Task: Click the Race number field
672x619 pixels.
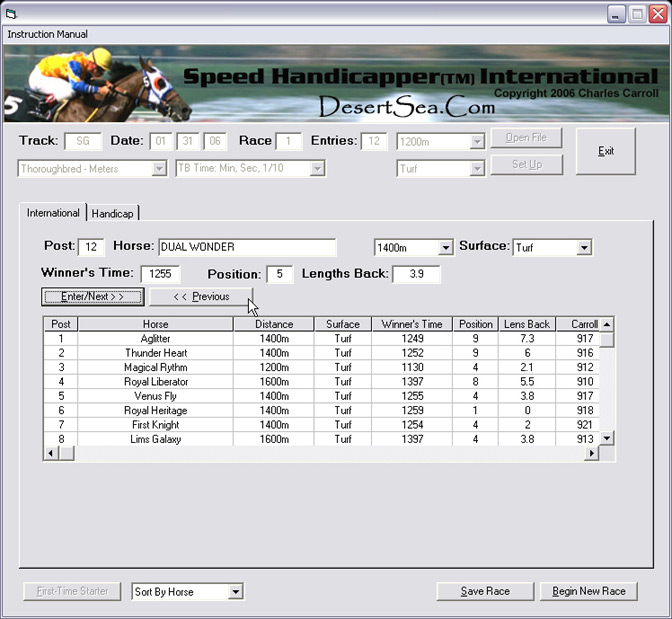Action: [x=288, y=141]
